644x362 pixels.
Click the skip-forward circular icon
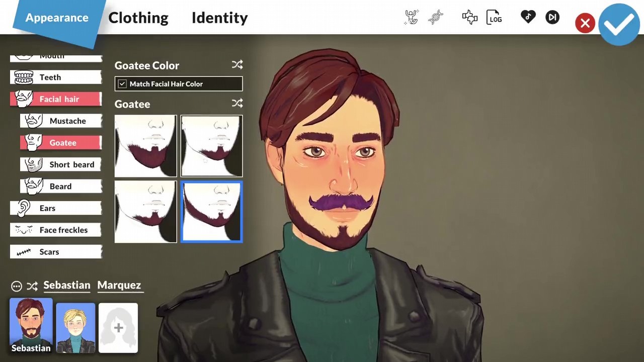point(552,17)
